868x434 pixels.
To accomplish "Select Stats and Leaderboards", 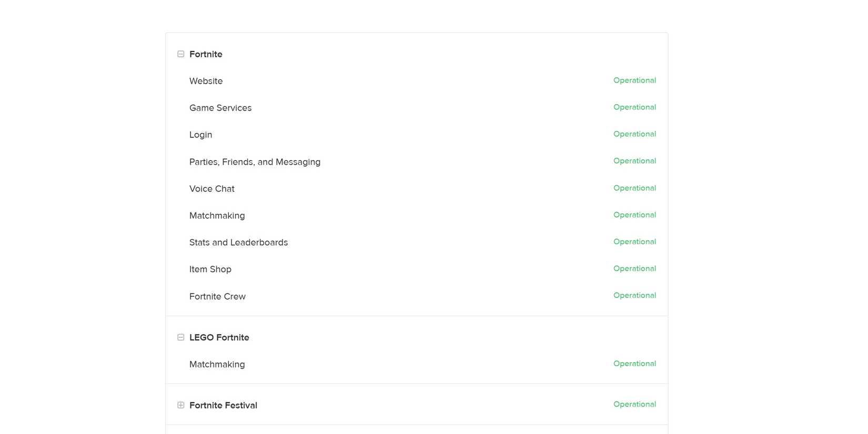I will pos(238,243).
